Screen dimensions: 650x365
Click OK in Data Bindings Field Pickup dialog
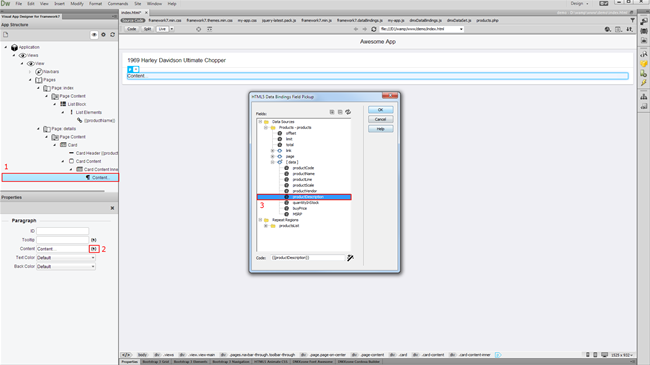(380, 110)
